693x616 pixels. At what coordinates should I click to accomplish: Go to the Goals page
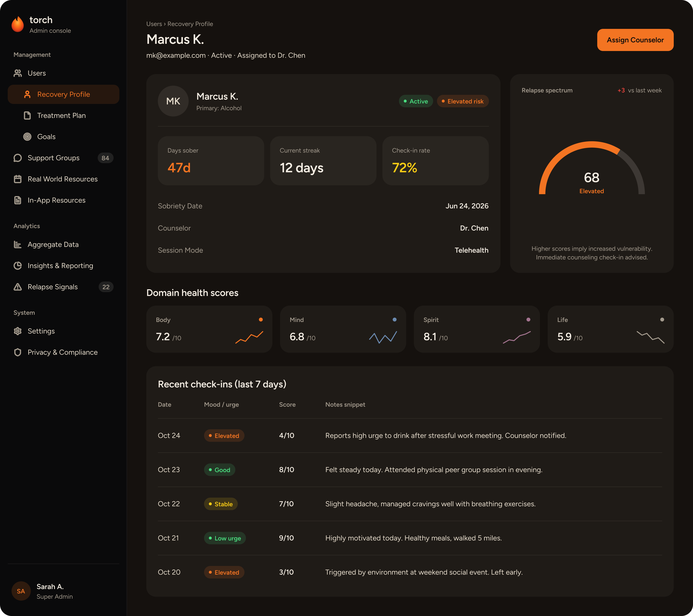63,137
